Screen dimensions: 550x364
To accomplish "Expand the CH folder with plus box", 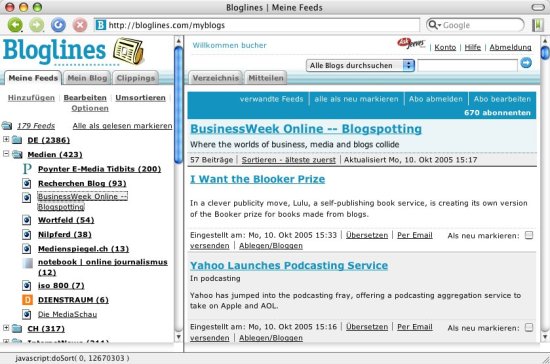I will tap(6, 328).
